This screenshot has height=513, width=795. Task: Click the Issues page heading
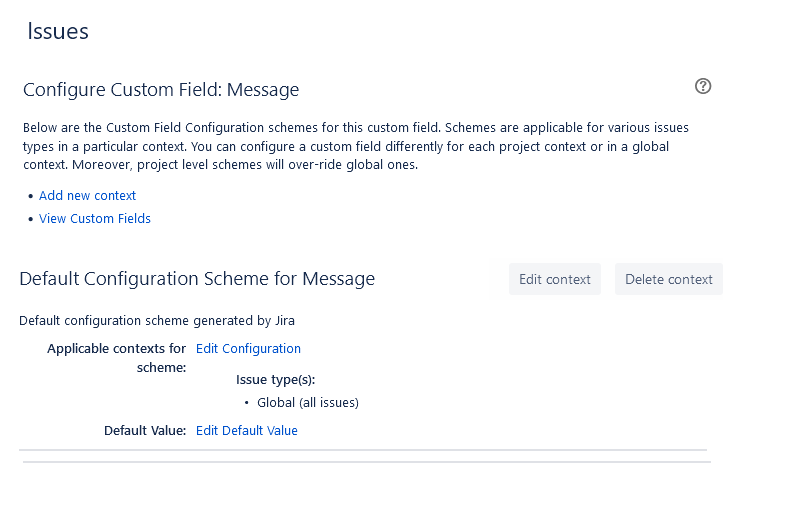point(58,32)
